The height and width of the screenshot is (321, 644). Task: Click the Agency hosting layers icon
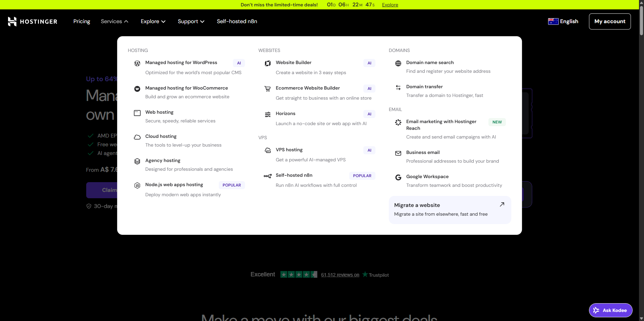tap(137, 161)
